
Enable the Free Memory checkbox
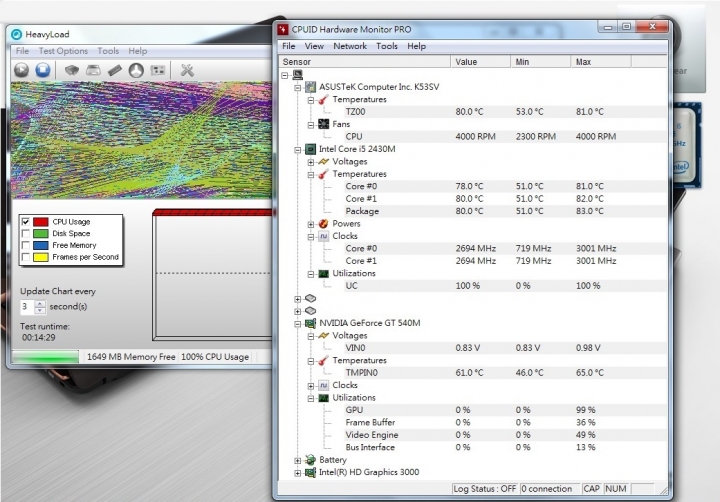(x=26, y=245)
